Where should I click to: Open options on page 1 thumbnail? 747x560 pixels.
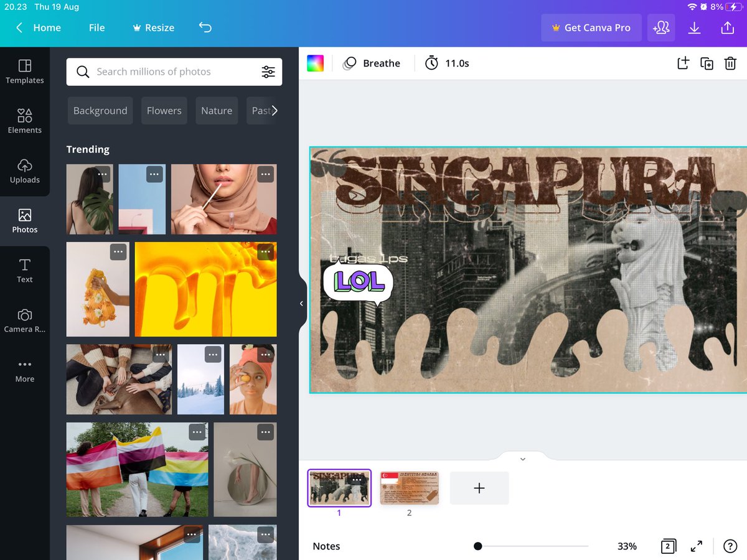(x=356, y=480)
